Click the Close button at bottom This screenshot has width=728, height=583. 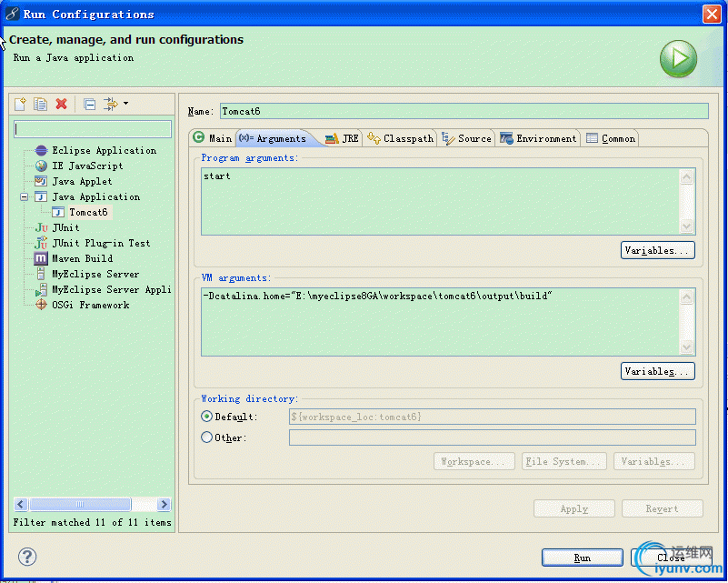click(671, 558)
